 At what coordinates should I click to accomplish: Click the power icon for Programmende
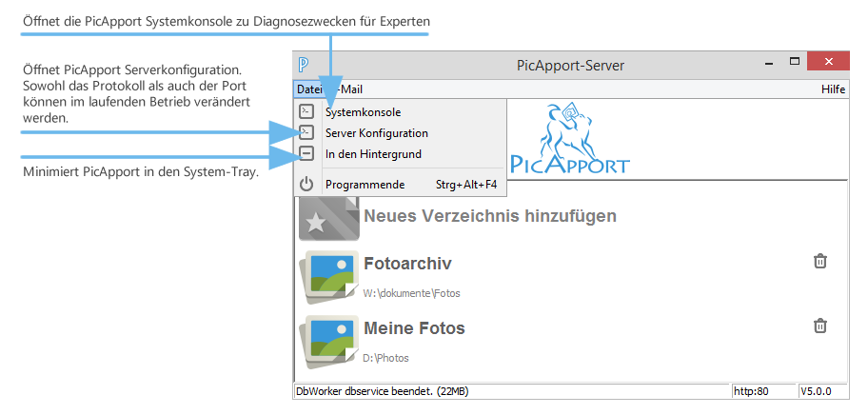[306, 185]
